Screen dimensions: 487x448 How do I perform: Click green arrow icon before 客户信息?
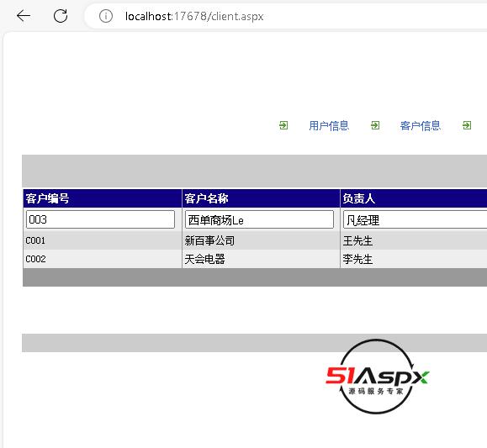click(375, 125)
